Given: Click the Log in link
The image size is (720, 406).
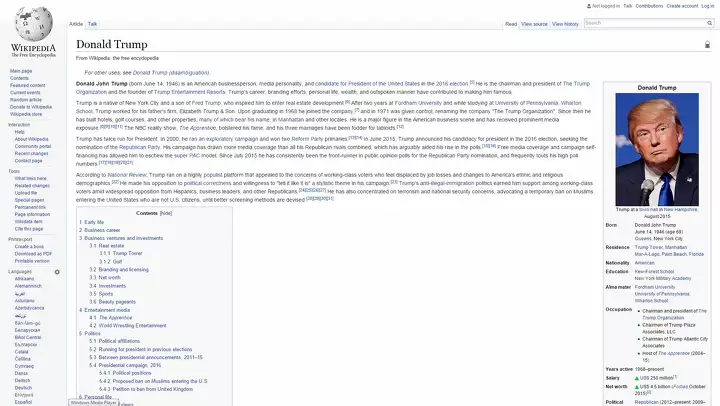Looking at the screenshot, I should tap(706, 6).
